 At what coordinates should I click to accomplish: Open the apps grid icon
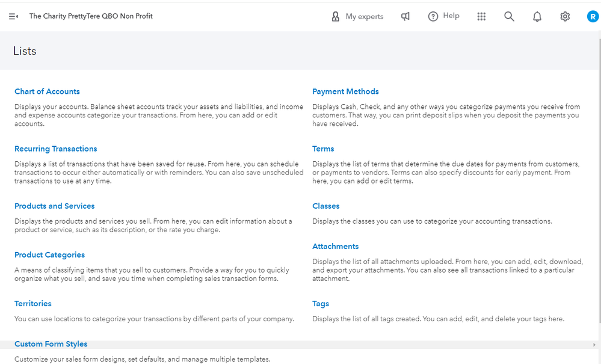[x=481, y=17]
